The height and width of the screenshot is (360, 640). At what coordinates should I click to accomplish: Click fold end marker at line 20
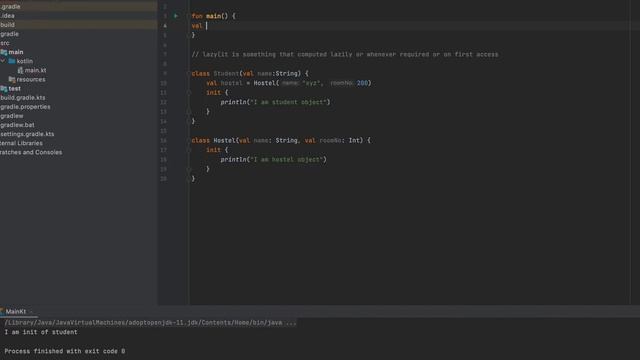[189, 179]
